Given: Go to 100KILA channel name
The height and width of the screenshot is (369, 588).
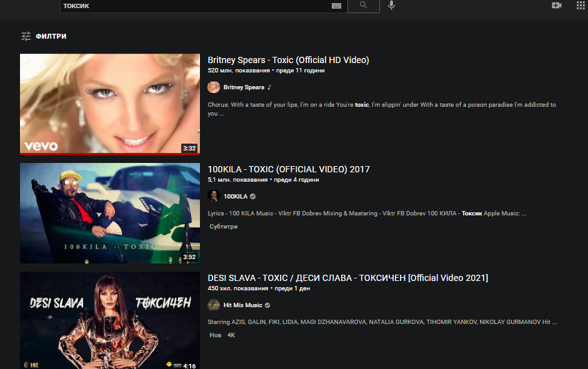Looking at the screenshot, I should pos(236,196).
